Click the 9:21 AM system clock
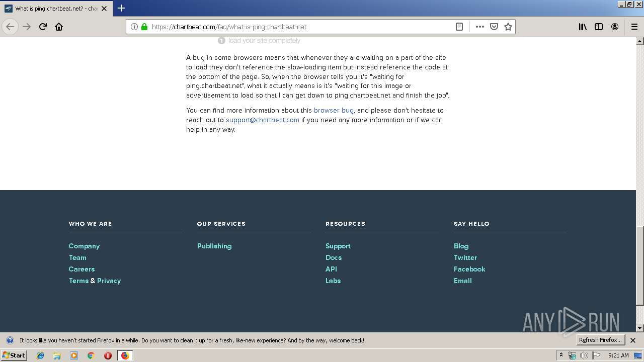The height and width of the screenshot is (362, 644). click(618, 355)
